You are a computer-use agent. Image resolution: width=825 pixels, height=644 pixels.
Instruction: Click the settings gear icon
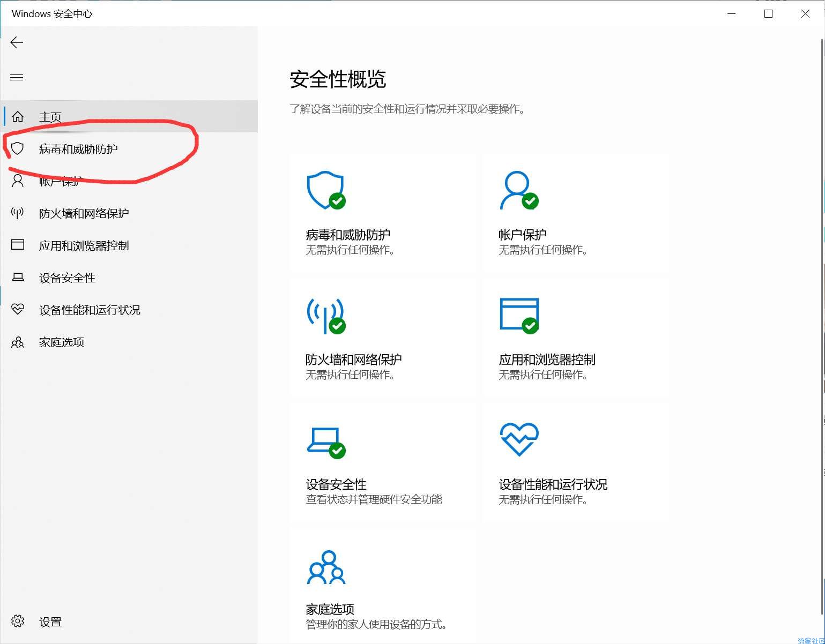click(x=18, y=621)
